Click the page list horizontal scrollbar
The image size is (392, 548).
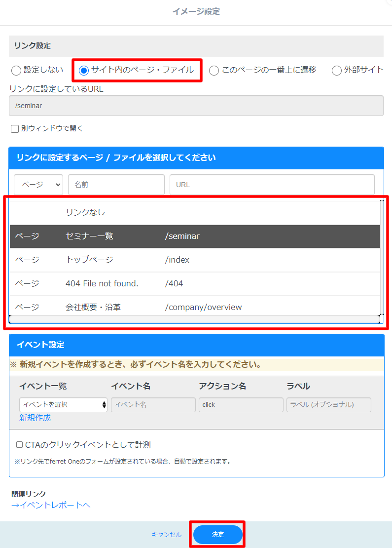coord(194,319)
